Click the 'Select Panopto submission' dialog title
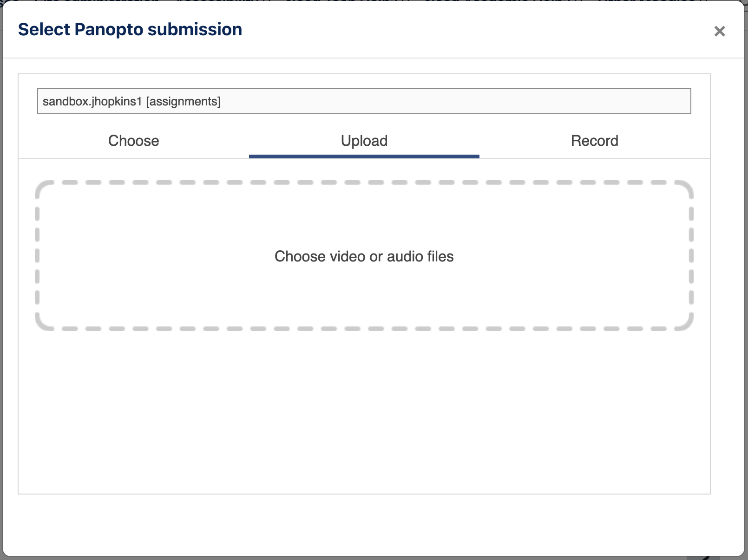Viewport: 748px width, 560px height. click(130, 29)
